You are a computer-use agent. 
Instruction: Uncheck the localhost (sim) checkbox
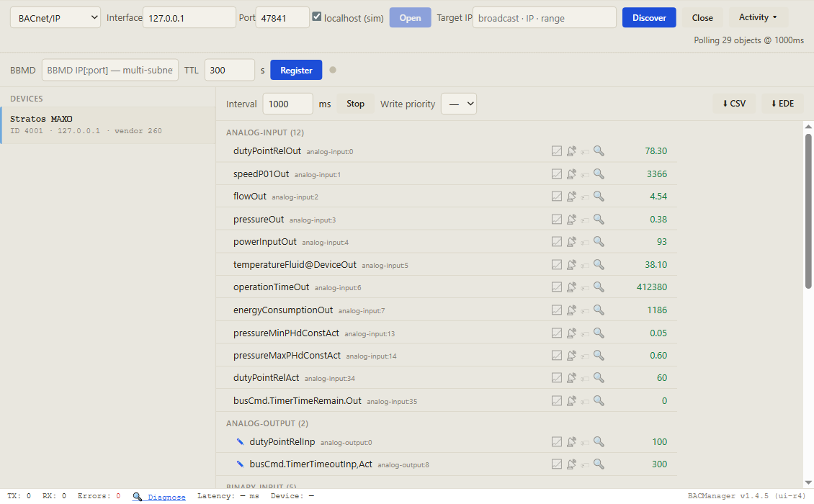tap(317, 17)
